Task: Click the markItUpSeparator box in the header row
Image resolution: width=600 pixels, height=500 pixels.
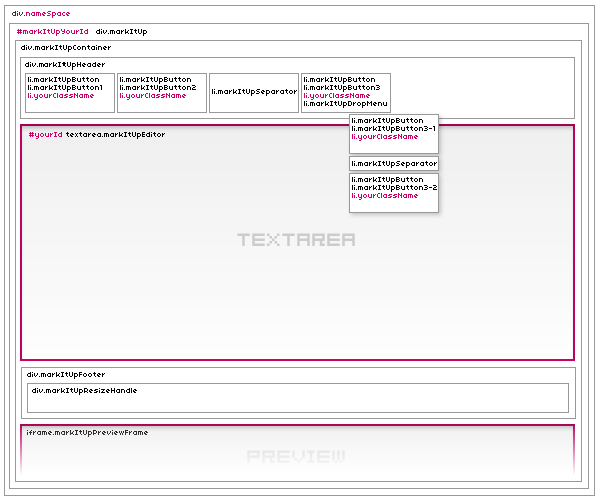Action: (254, 92)
